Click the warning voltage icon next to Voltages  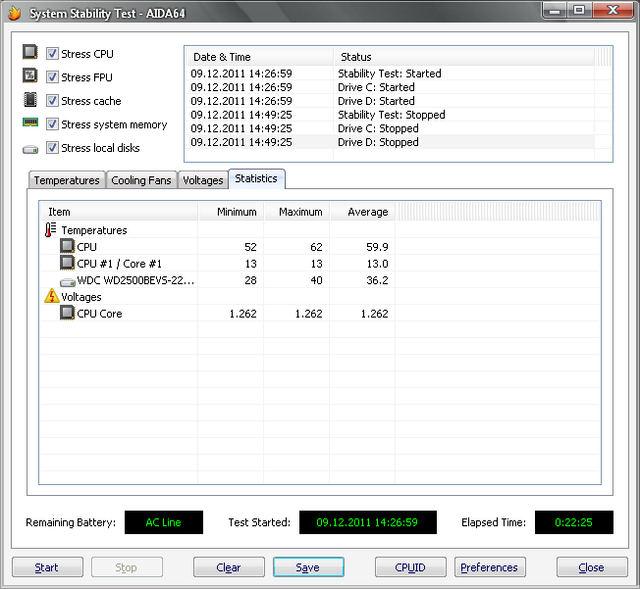point(51,297)
